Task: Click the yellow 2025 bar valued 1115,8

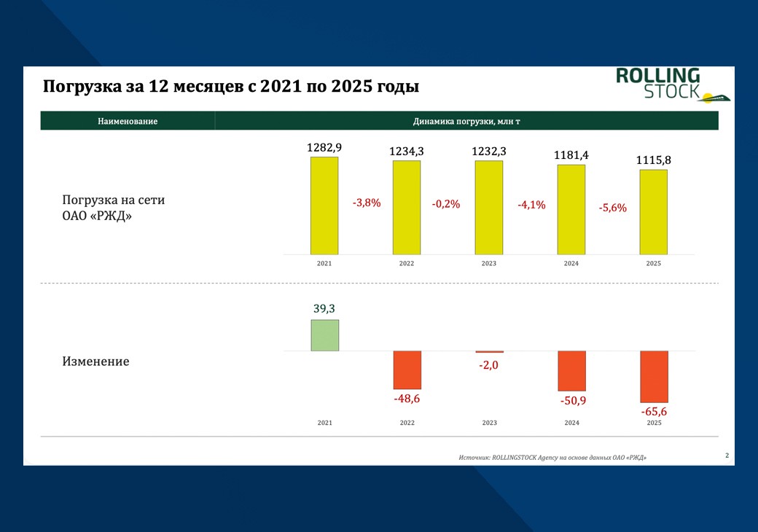Action: (654, 211)
